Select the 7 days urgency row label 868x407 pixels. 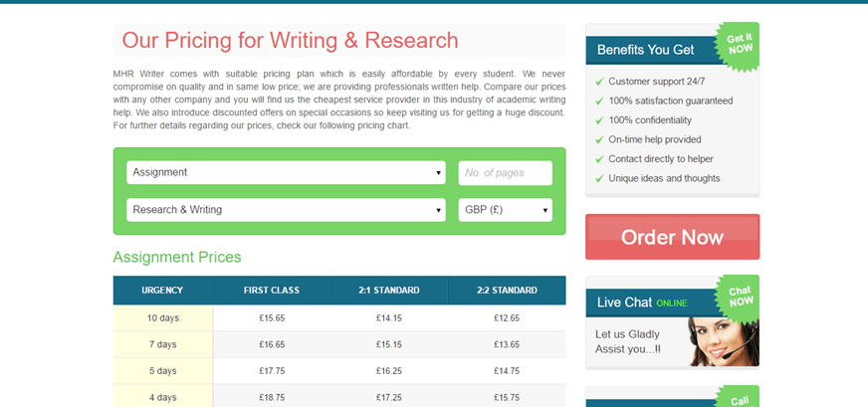[x=163, y=344]
